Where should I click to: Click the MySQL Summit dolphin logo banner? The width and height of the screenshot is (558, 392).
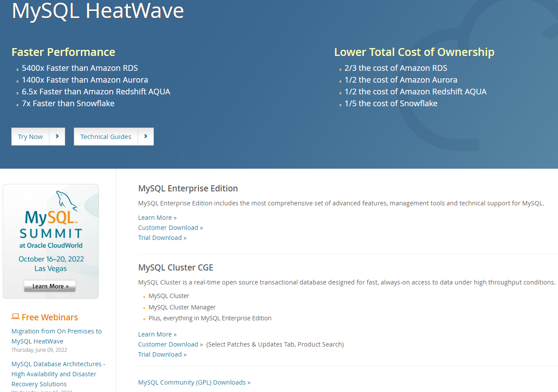(51, 241)
